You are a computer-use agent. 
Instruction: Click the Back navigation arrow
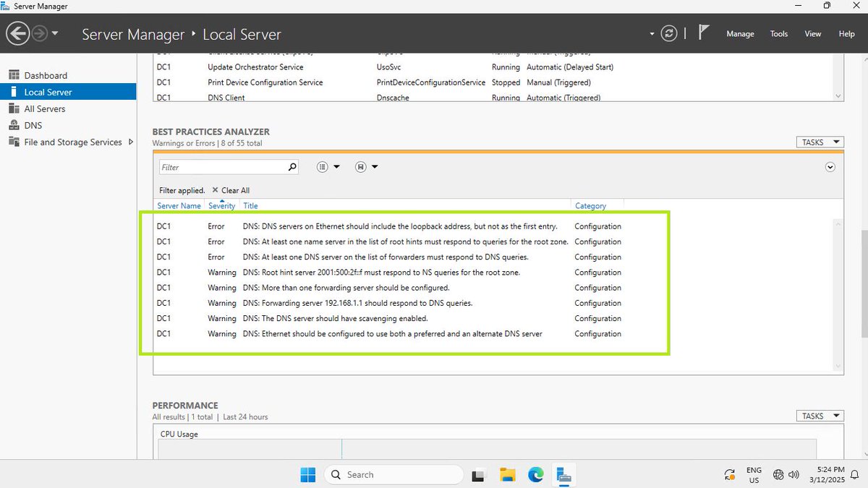(17, 33)
